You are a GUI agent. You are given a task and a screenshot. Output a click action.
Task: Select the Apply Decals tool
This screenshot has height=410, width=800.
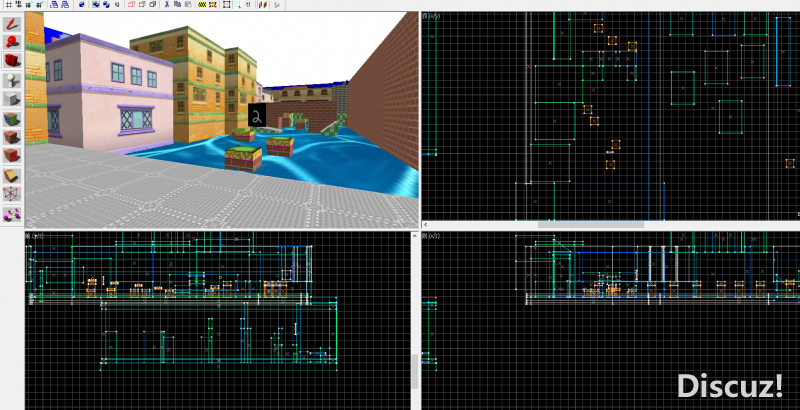[12, 156]
